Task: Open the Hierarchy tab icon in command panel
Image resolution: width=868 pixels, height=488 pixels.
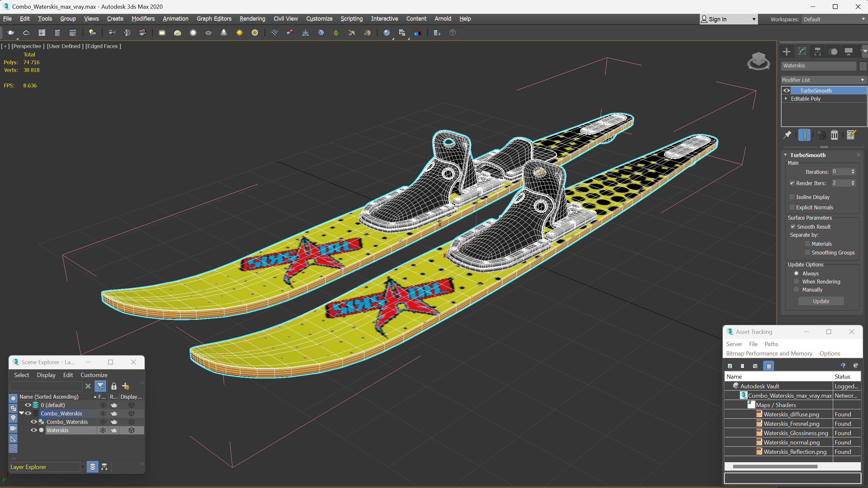Action: tap(817, 52)
